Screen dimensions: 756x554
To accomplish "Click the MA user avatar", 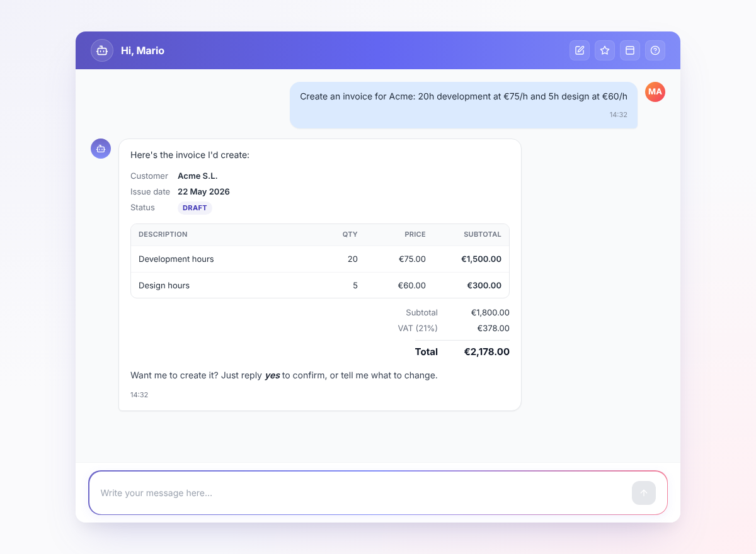I will click(x=655, y=92).
